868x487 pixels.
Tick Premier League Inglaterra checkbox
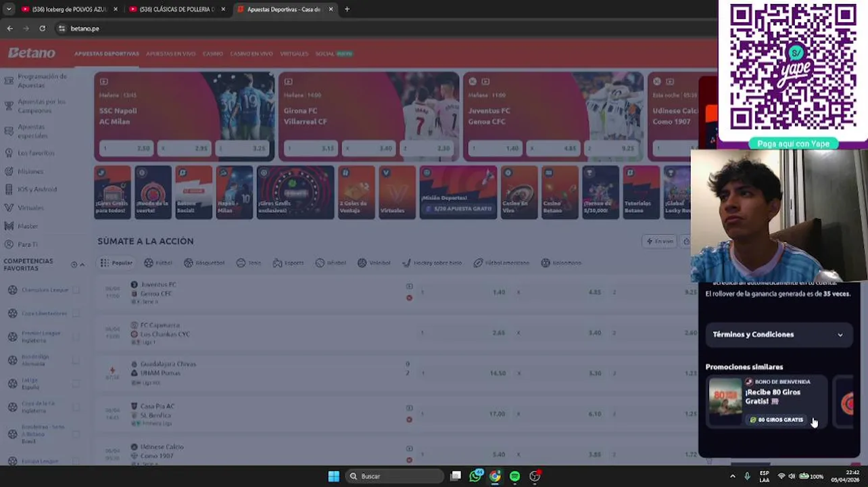click(x=76, y=337)
